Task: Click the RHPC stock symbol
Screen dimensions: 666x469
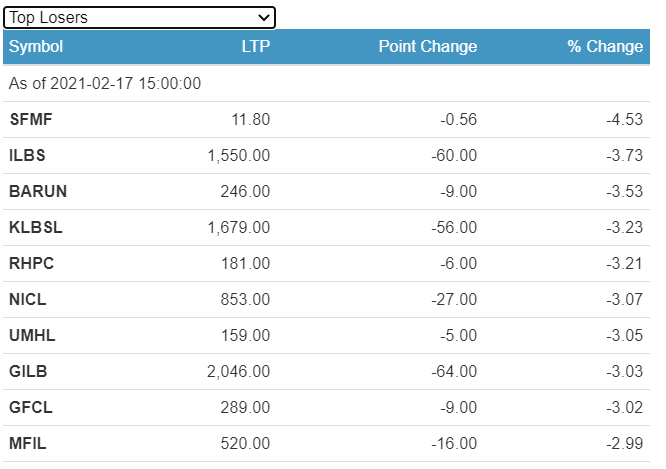Action: [30, 264]
